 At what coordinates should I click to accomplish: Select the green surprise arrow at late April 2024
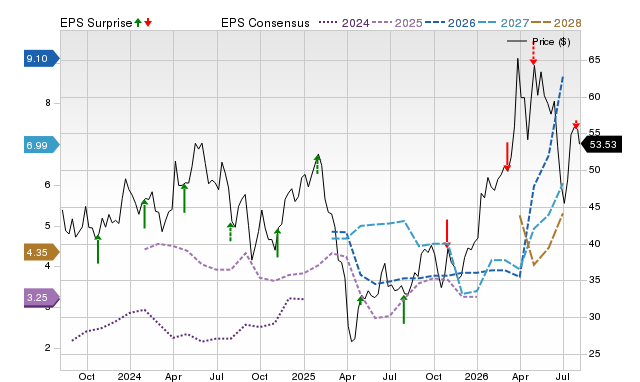pos(184,198)
